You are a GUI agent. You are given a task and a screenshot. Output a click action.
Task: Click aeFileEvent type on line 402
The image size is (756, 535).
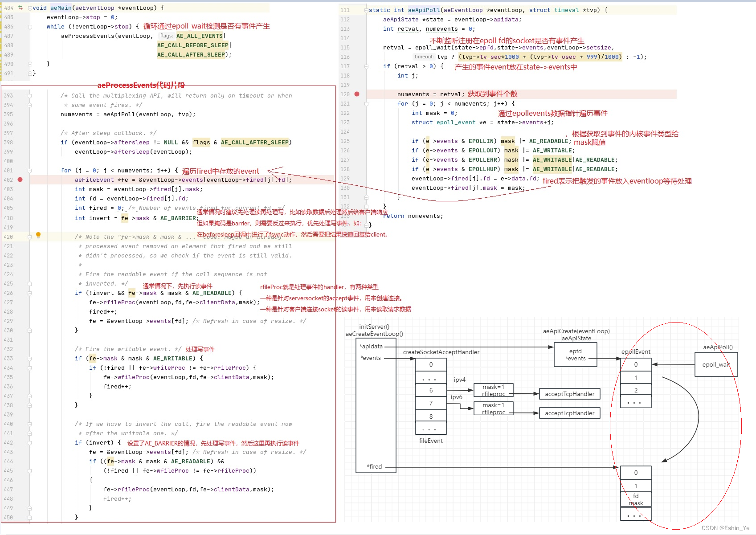[x=94, y=180]
